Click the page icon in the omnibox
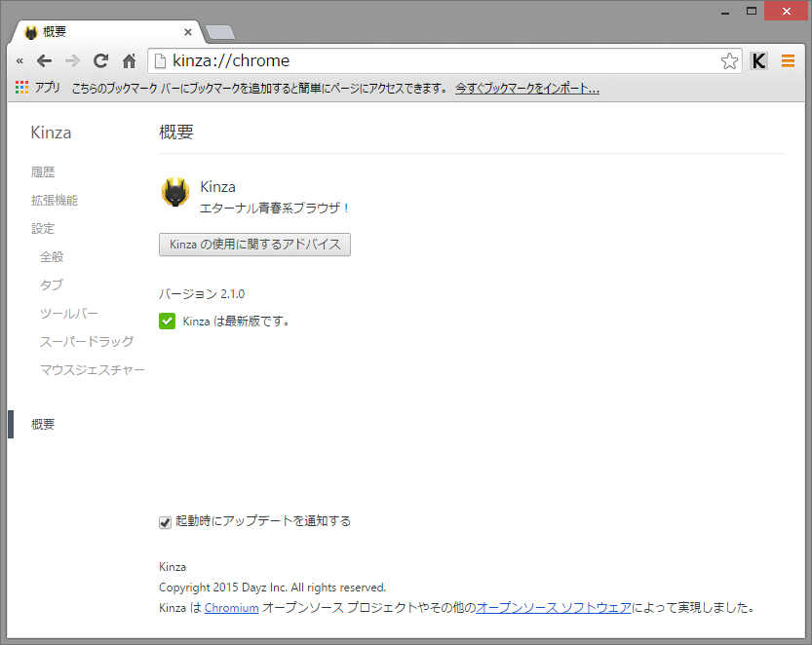The height and width of the screenshot is (645, 812). pyautogui.click(x=158, y=59)
